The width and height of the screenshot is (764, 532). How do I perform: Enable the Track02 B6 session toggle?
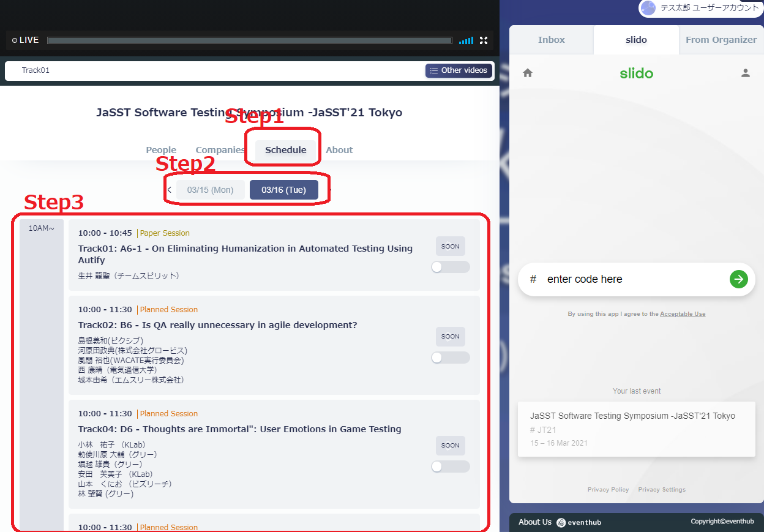pyautogui.click(x=450, y=358)
